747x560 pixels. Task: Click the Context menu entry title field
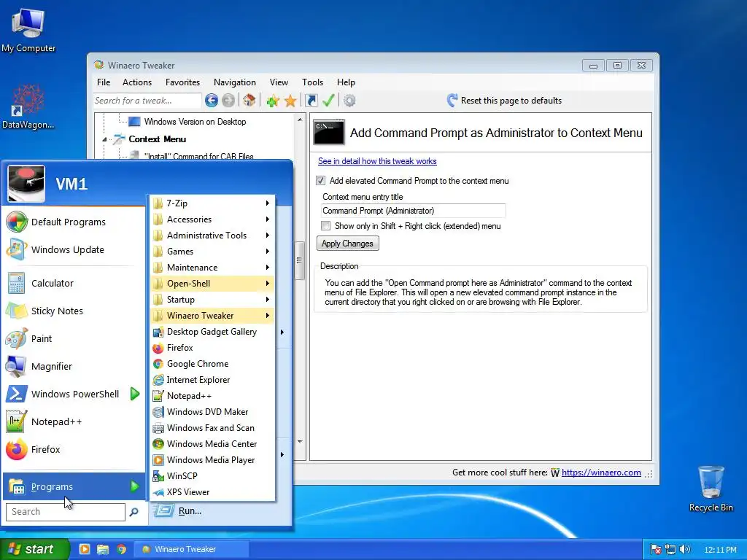pos(413,211)
